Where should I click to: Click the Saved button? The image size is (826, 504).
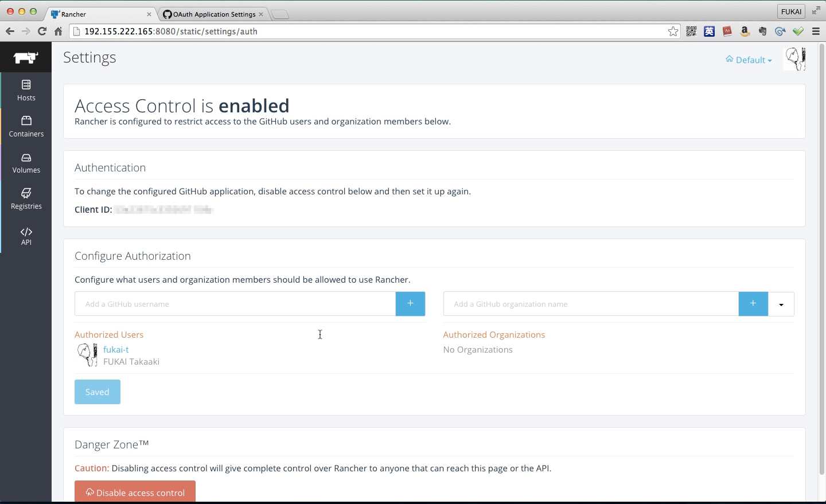(x=98, y=392)
